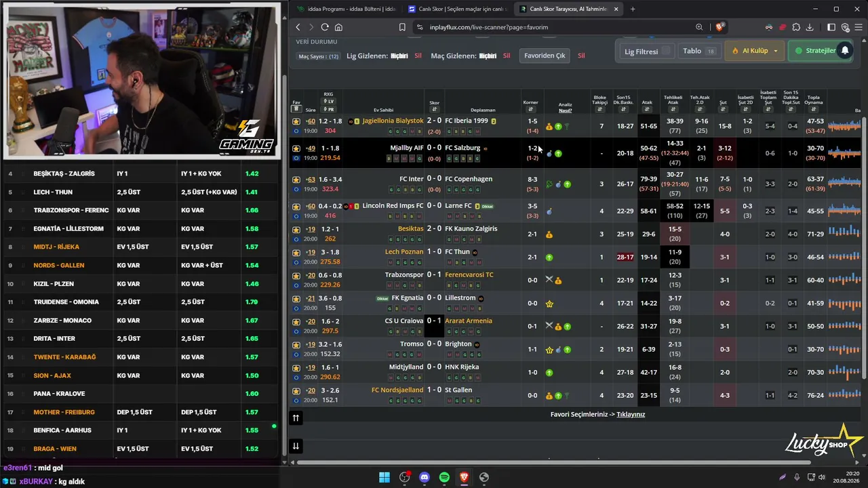This screenshot has width=868, height=488.
Task: Open the Tablo view
Action: coord(698,51)
